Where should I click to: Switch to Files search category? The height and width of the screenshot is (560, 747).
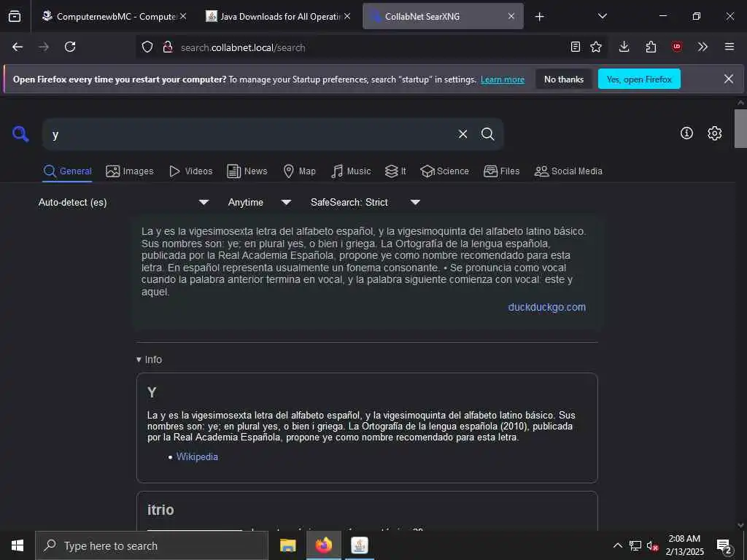501,171
